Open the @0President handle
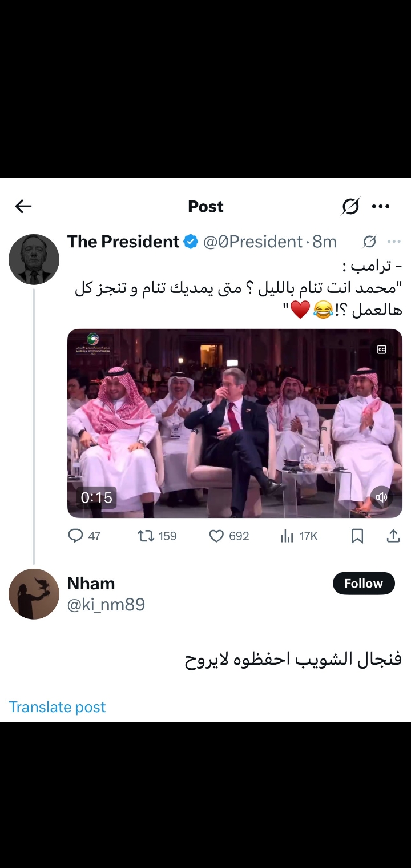 click(253, 242)
